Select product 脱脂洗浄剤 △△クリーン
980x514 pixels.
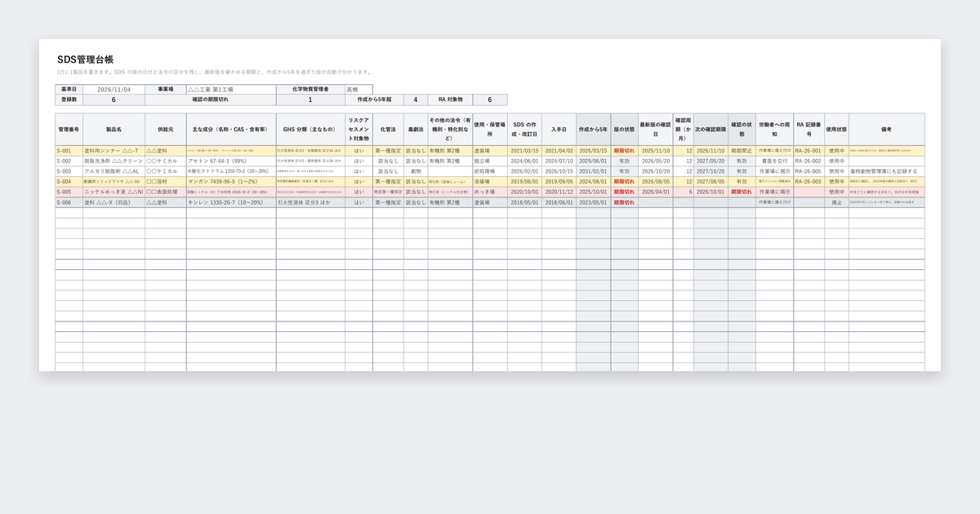[114, 161]
